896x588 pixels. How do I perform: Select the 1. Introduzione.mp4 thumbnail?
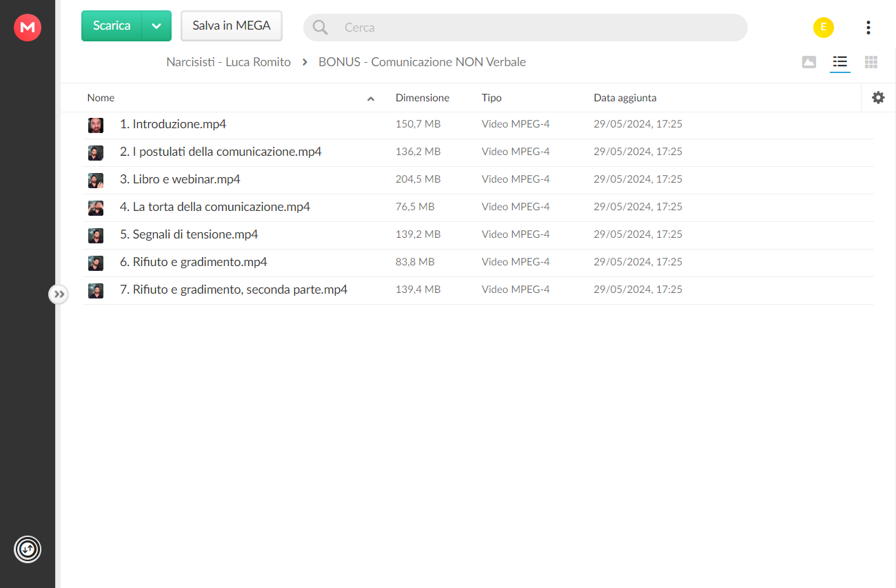point(96,125)
